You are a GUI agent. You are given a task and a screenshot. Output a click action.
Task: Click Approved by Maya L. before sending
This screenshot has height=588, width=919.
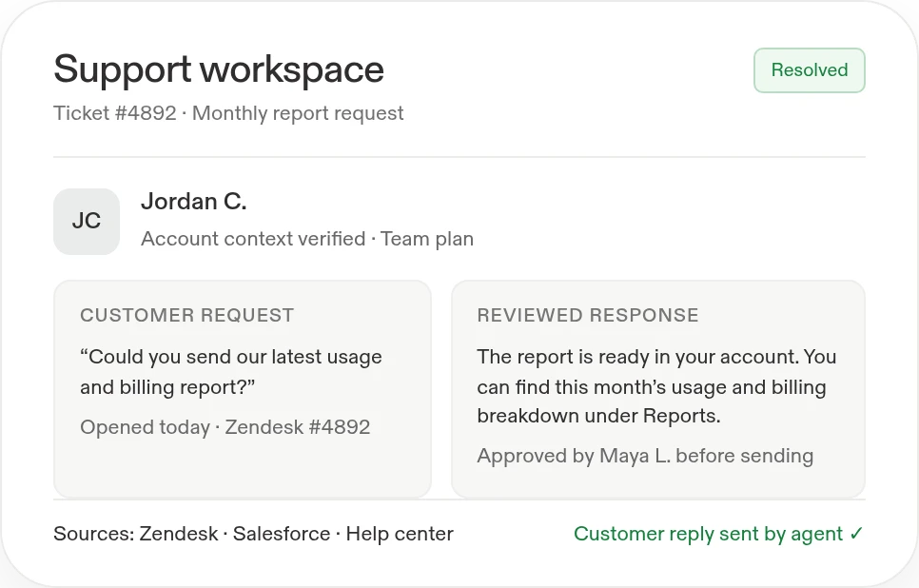(x=645, y=456)
